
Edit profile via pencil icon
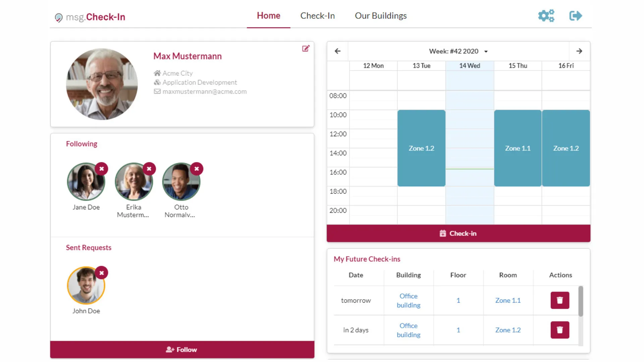click(x=306, y=49)
